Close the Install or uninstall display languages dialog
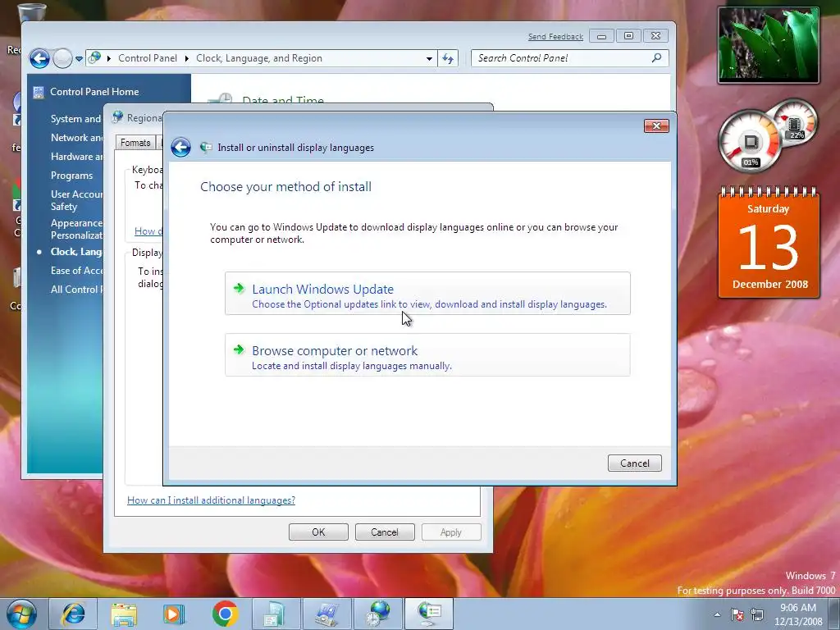This screenshot has width=840, height=630. point(656,126)
